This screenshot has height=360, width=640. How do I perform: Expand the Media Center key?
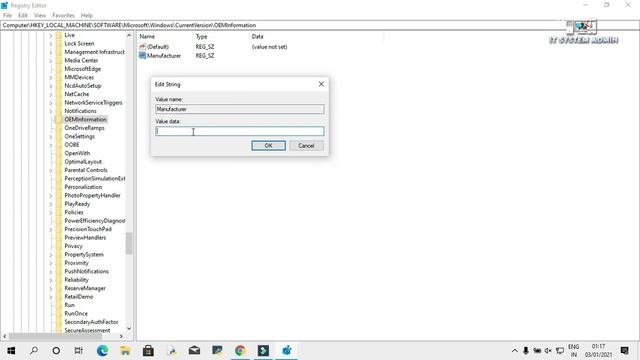(x=51, y=61)
